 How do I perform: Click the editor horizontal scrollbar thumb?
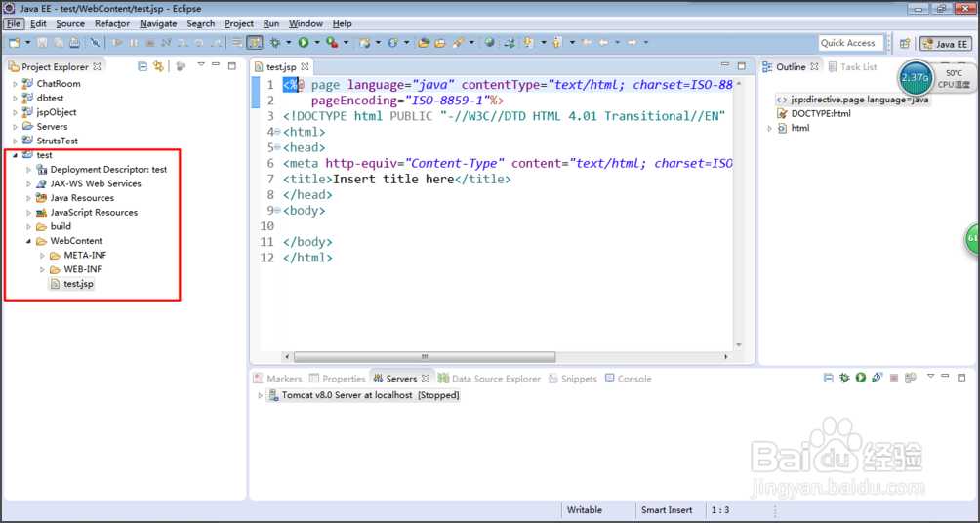(x=425, y=357)
